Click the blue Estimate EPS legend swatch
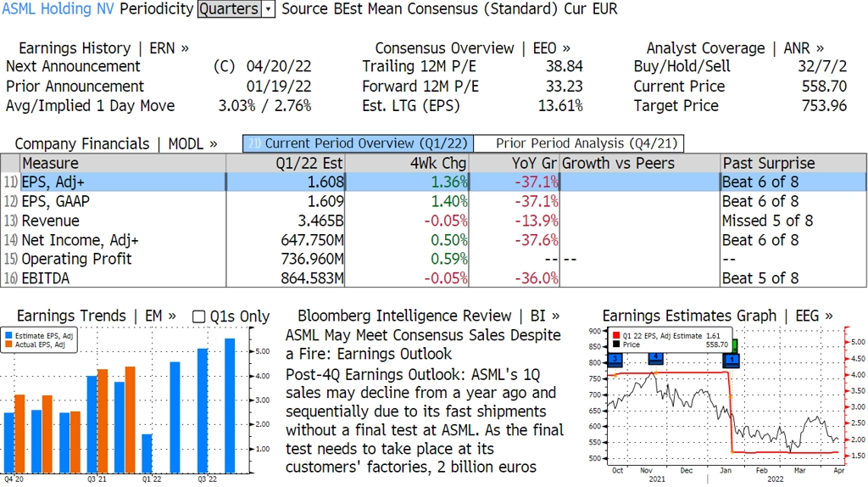This screenshot has height=487, width=868. 8,336
